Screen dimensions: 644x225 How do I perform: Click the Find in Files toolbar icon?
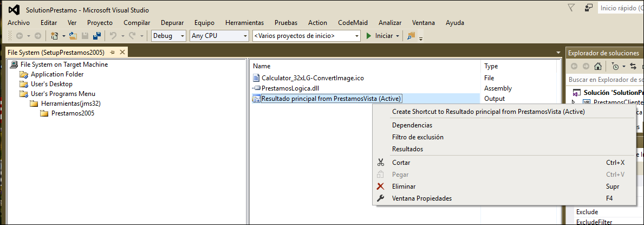411,36
